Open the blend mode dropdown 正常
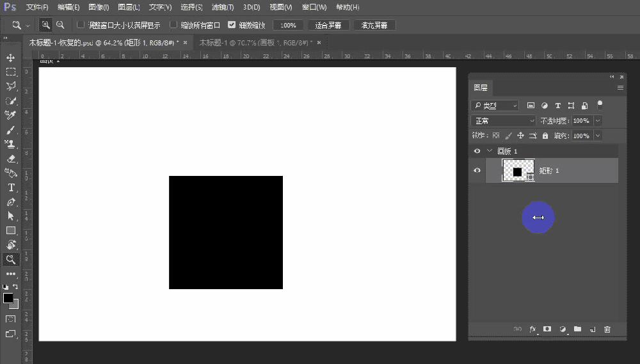This screenshot has height=364, width=640. (x=503, y=121)
